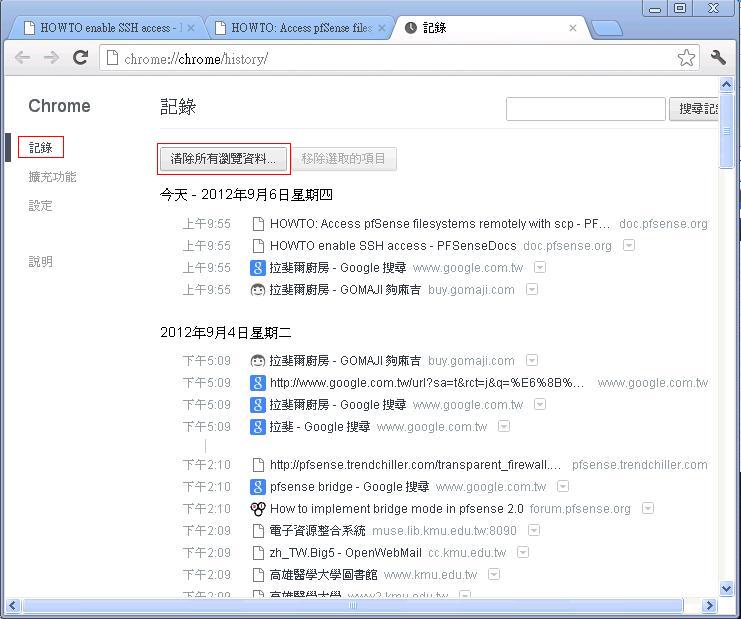Image resolution: width=741 pixels, height=619 pixels.
Task: Open 說明 in the sidebar
Action: coord(41,262)
